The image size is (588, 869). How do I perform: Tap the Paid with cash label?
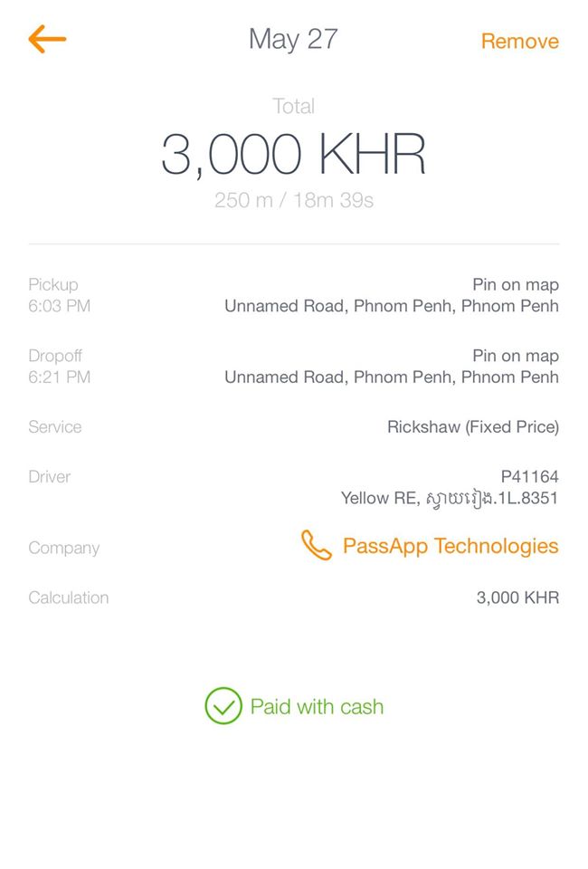pos(317,707)
